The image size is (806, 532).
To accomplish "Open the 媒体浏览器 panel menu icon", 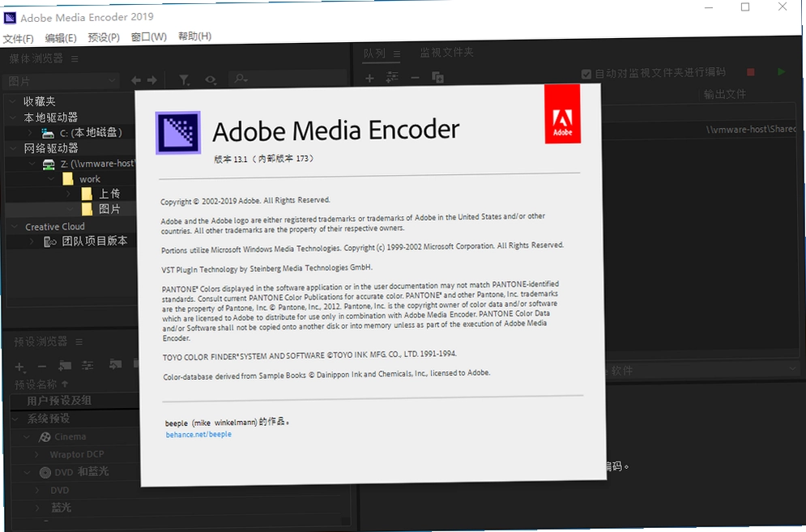I will (75, 59).
